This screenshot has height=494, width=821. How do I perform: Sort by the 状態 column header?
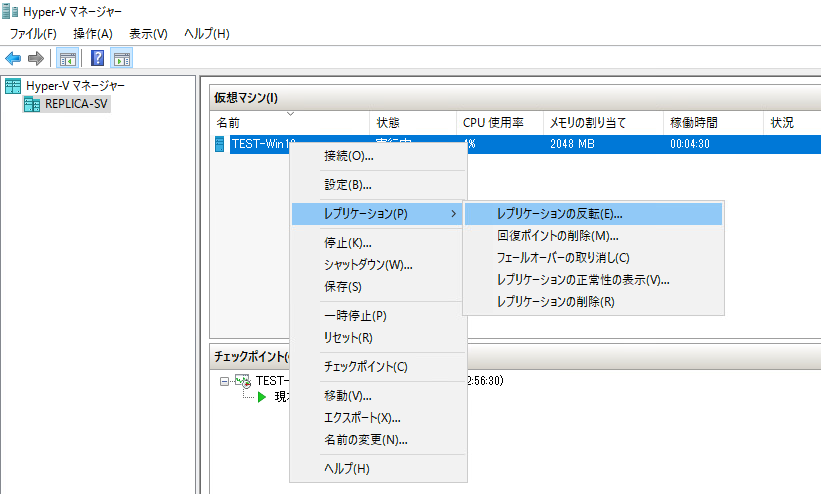click(413, 123)
